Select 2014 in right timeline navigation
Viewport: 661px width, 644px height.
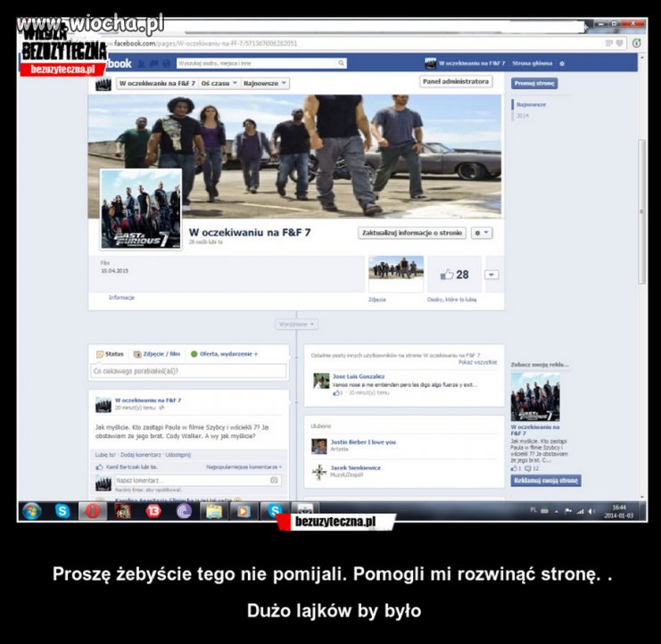click(x=523, y=115)
